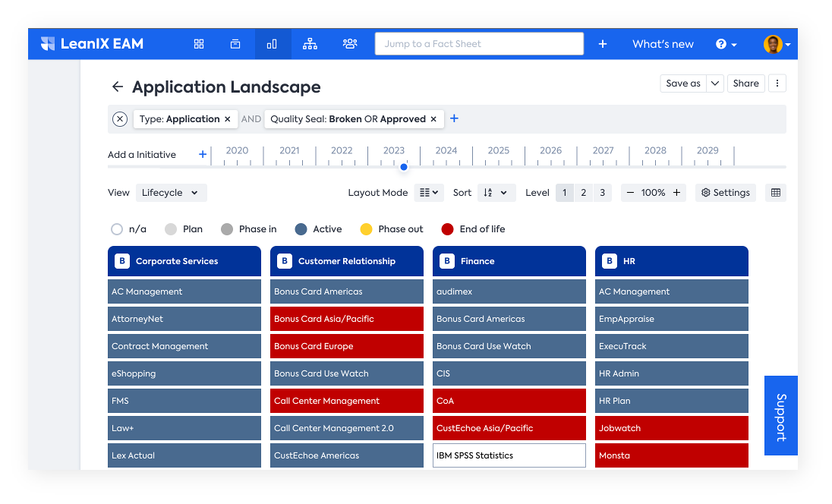
Task: Open the Support side tab
Action: (780, 415)
